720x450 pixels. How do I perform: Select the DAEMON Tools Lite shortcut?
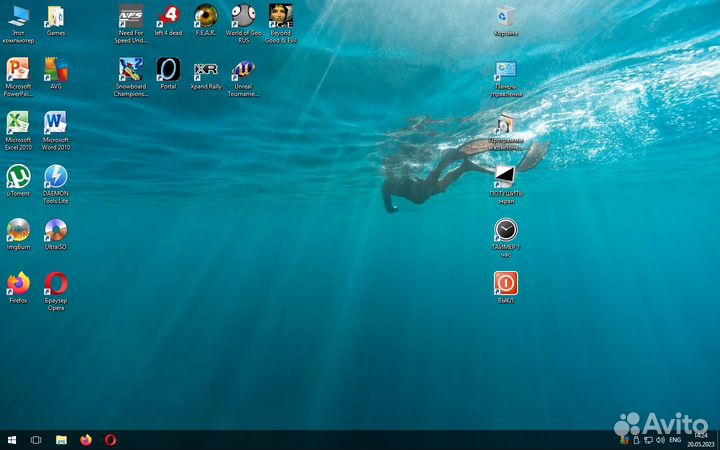pyautogui.click(x=56, y=177)
